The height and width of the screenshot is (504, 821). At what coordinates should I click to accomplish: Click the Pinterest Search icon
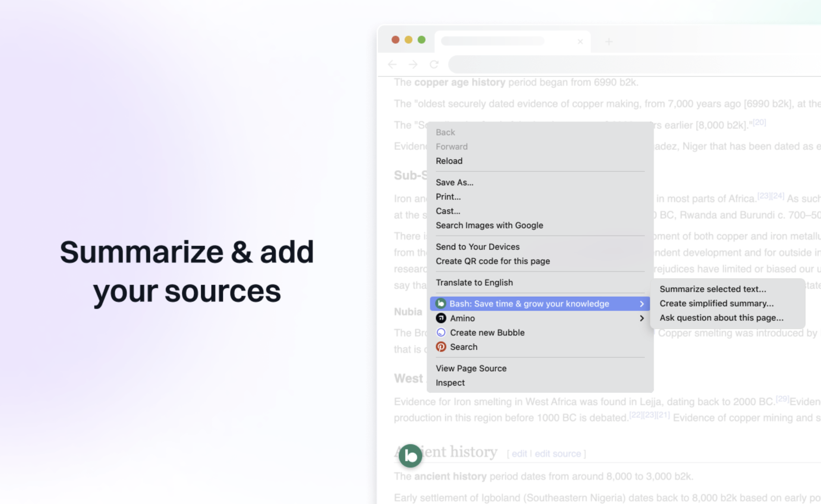(441, 346)
